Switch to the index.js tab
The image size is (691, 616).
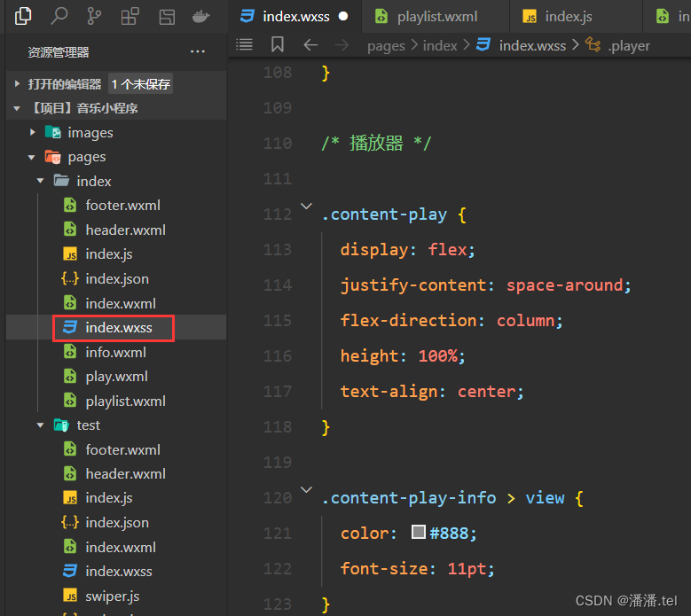click(576, 17)
